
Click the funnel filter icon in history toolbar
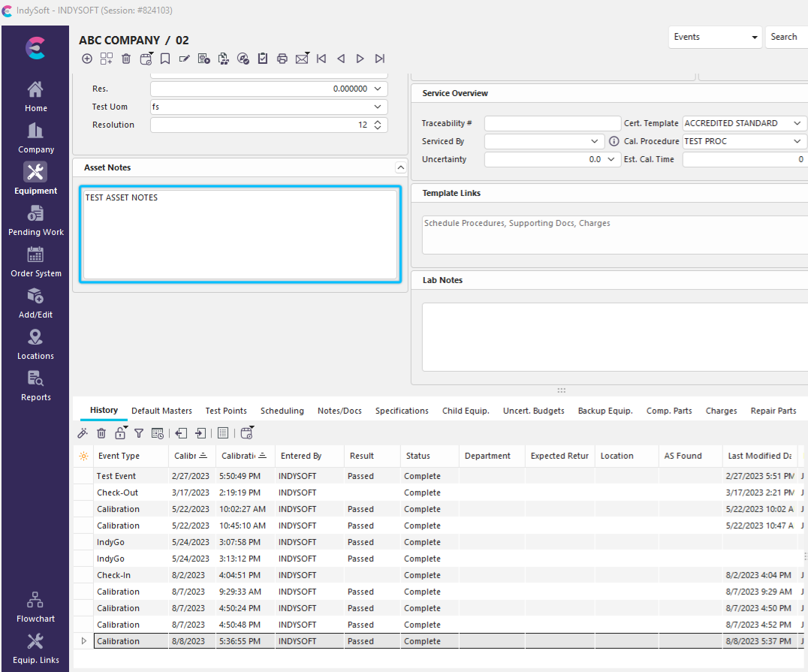(x=139, y=433)
